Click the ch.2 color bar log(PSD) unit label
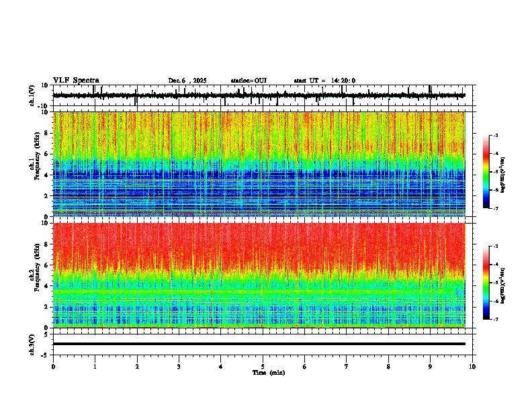Viewport: 532px width, 411px height. [x=502, y=285]
